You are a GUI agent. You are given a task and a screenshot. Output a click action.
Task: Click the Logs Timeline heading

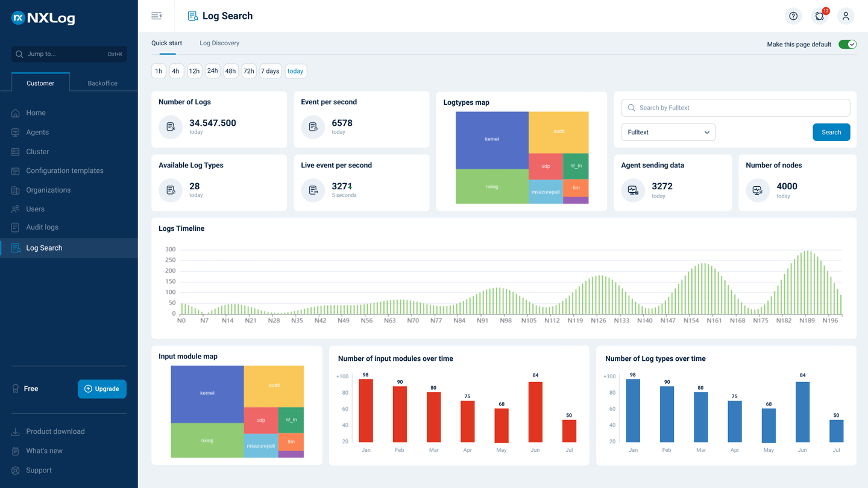click(181, 229)
